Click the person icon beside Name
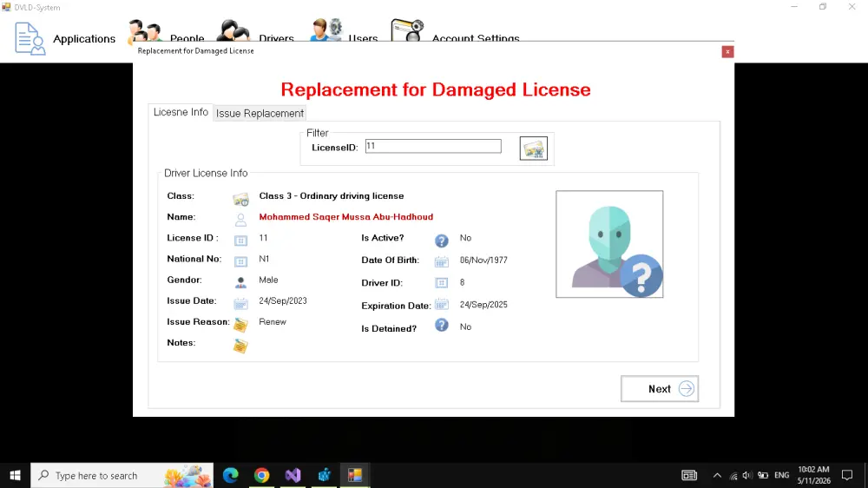The height and width of the screenshot is (488, 868). click(240, 220)
